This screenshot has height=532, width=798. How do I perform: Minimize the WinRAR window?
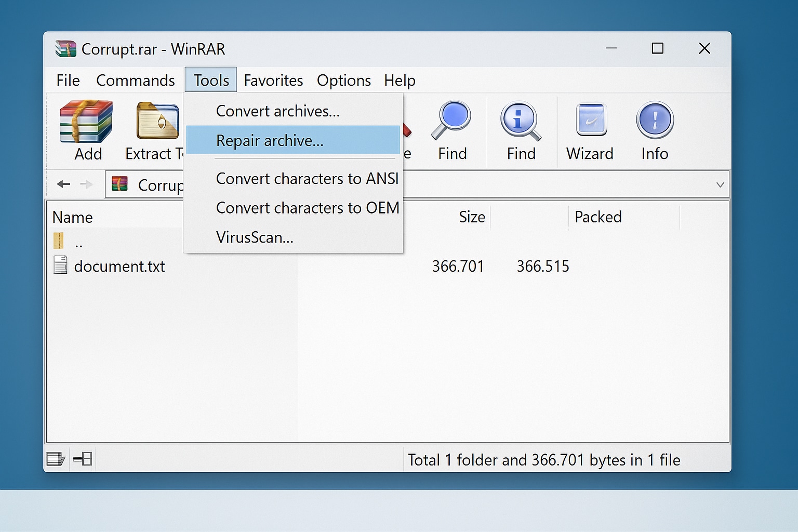click(x=611, y=48)
